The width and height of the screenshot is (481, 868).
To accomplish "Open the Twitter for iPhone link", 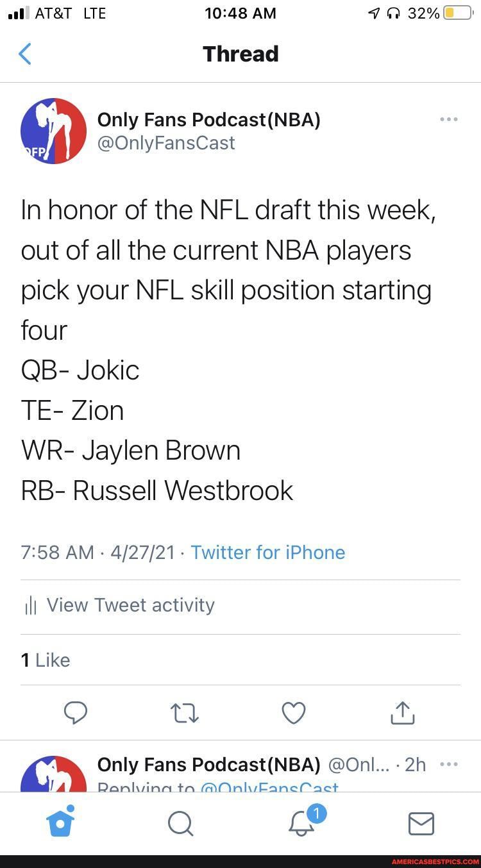I will [268, 552].
